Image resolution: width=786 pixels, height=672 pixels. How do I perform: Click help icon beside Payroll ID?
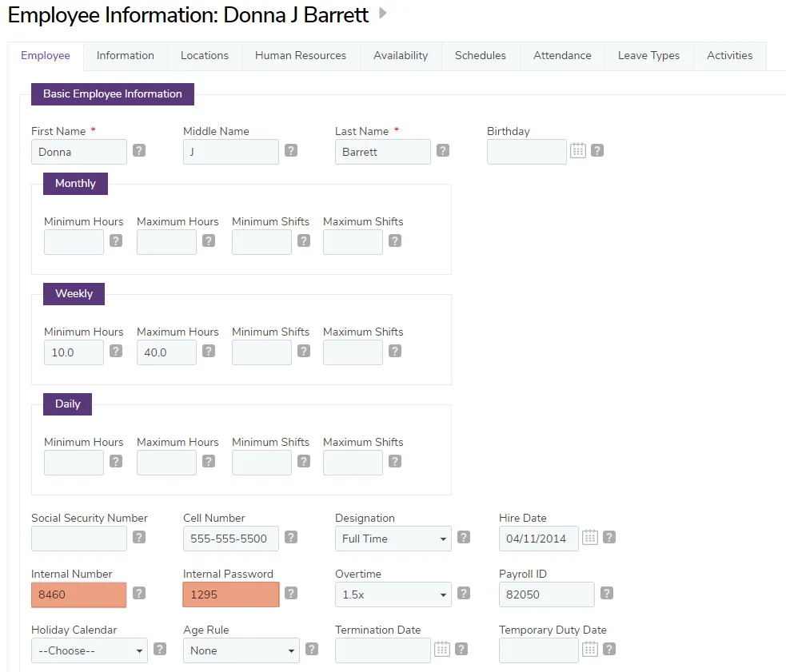[x=607, y=593]
